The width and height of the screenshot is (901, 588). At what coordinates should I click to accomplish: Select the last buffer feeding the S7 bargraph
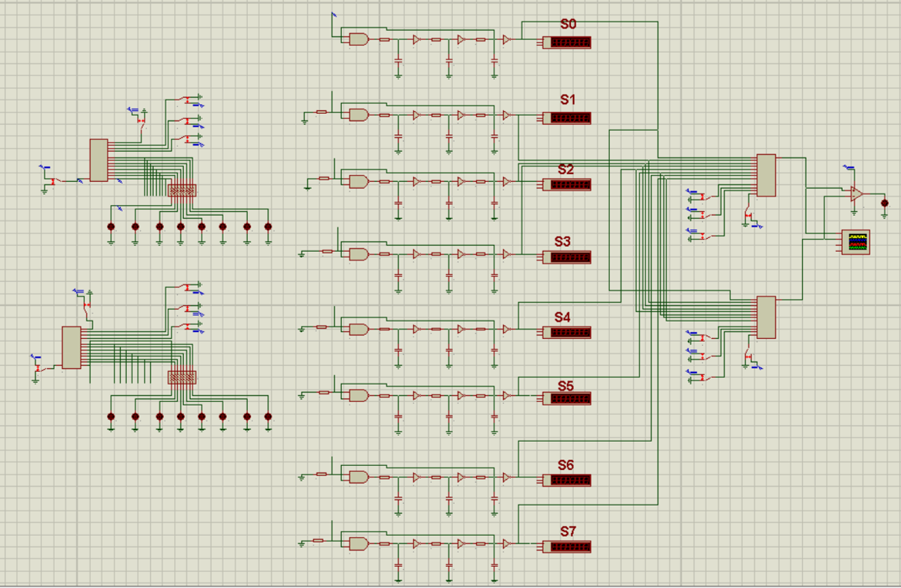(x=506, y=544)
